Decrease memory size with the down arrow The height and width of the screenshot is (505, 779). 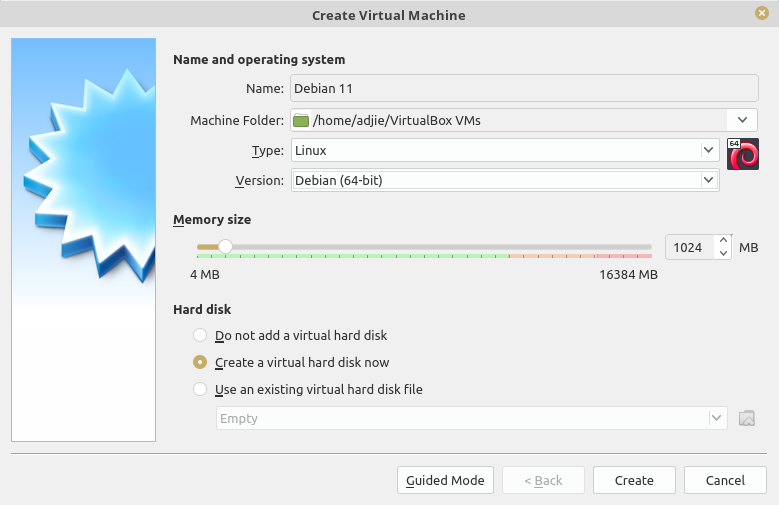(723, 253)
